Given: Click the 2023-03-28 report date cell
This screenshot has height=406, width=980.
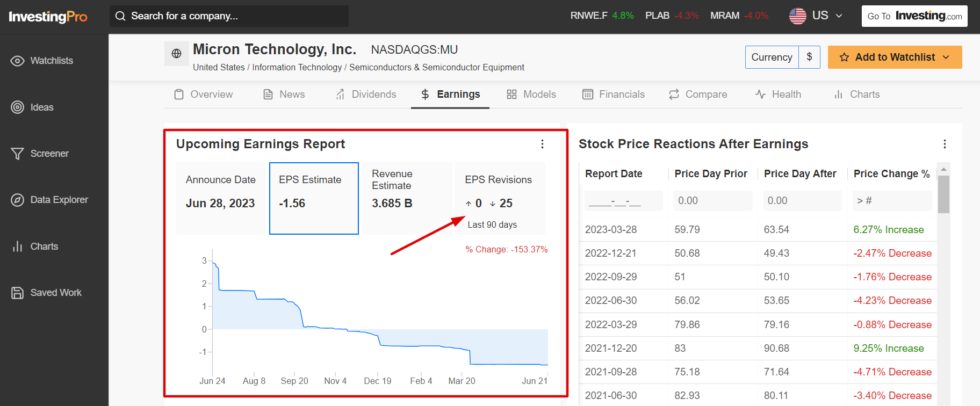Looking at the screenshot, I should [611, 230].
